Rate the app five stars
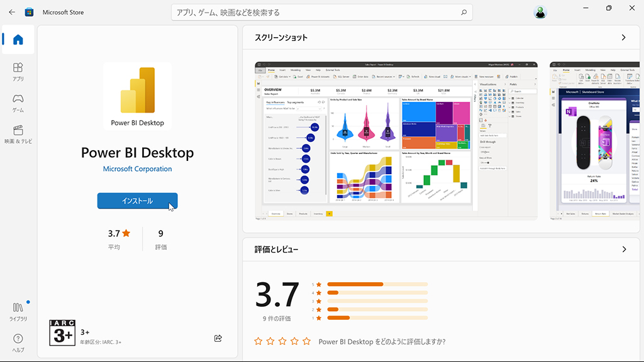Screen dimensions: 644x362 307,341
